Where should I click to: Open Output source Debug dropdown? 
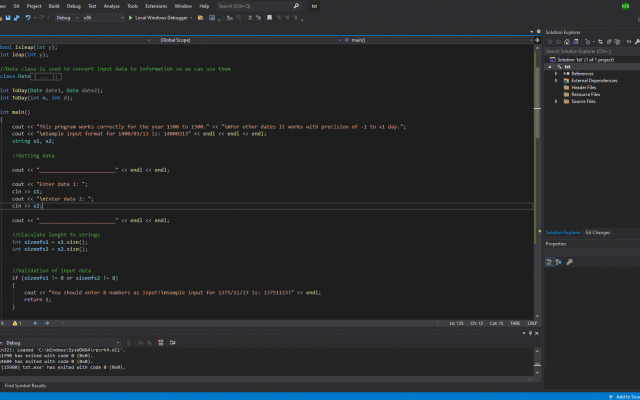click(x=63, y=343)
